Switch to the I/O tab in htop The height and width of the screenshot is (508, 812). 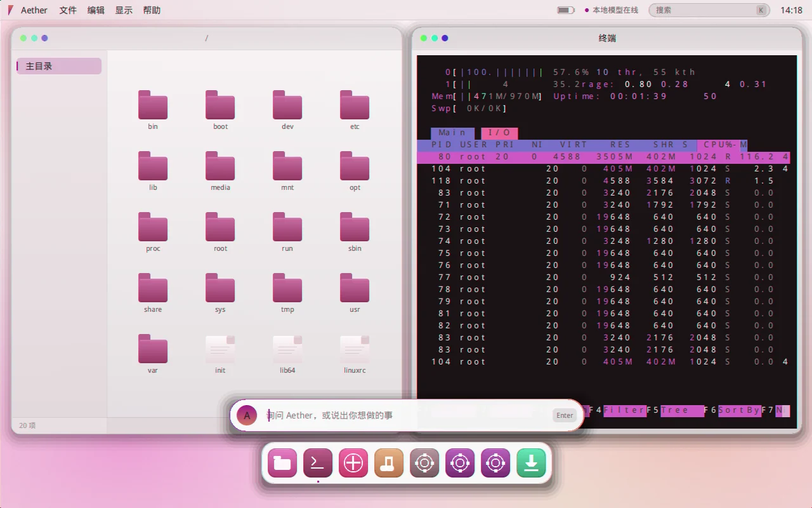(499, 133)
